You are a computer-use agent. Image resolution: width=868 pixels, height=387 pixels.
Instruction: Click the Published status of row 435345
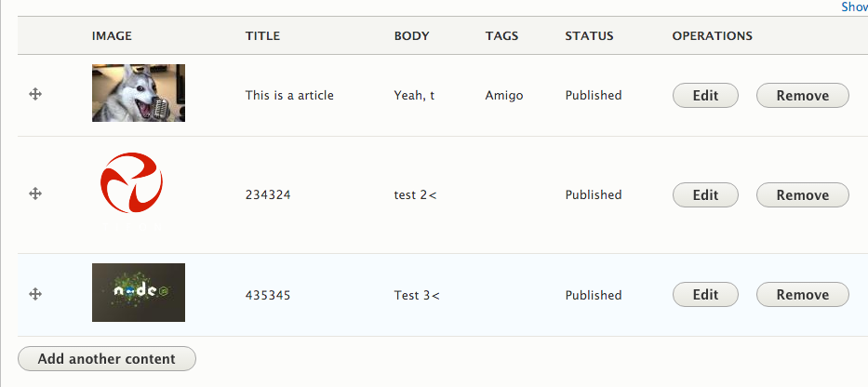[594, 295]
